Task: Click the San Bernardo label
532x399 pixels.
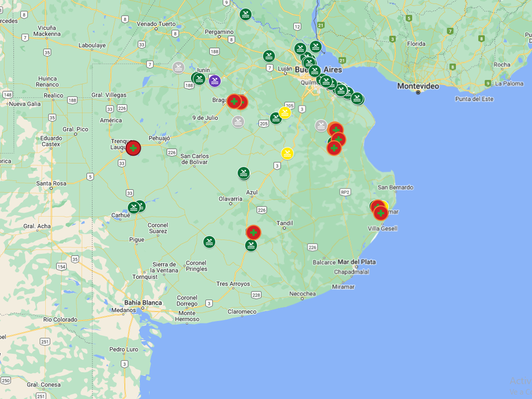Action: coord(396,187)
